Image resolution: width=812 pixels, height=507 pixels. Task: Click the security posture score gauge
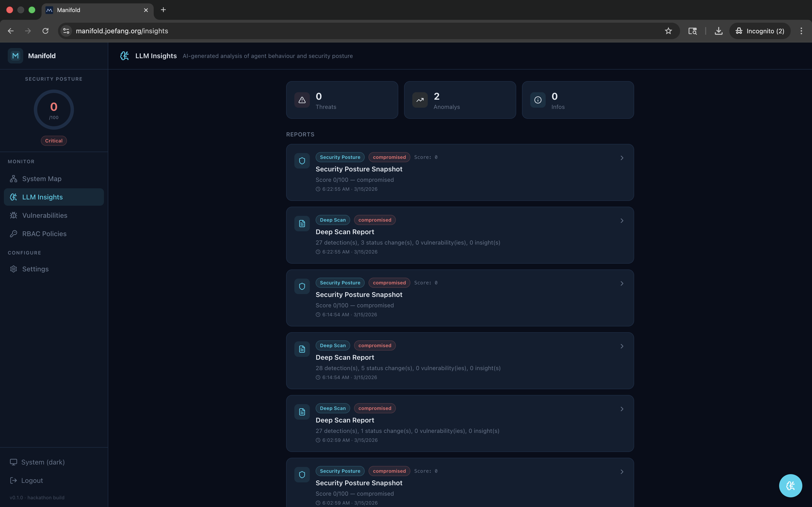[x=54, y=110]
